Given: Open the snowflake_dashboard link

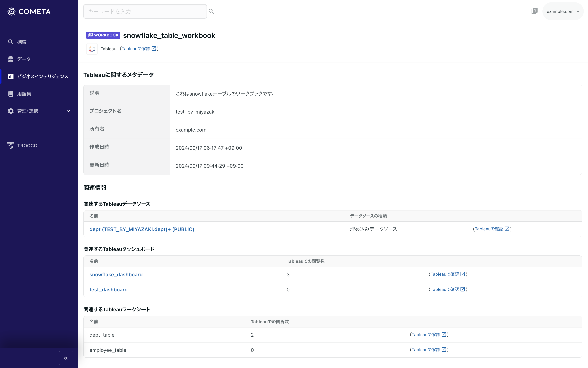Looking at the screenshot, I should (x=116, y=275).
